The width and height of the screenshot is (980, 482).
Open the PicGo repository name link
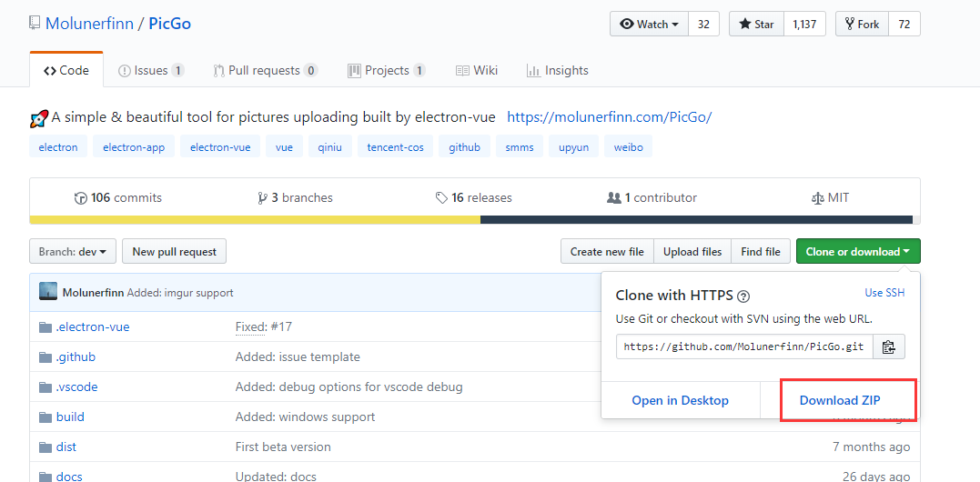(x=170, y=24)
